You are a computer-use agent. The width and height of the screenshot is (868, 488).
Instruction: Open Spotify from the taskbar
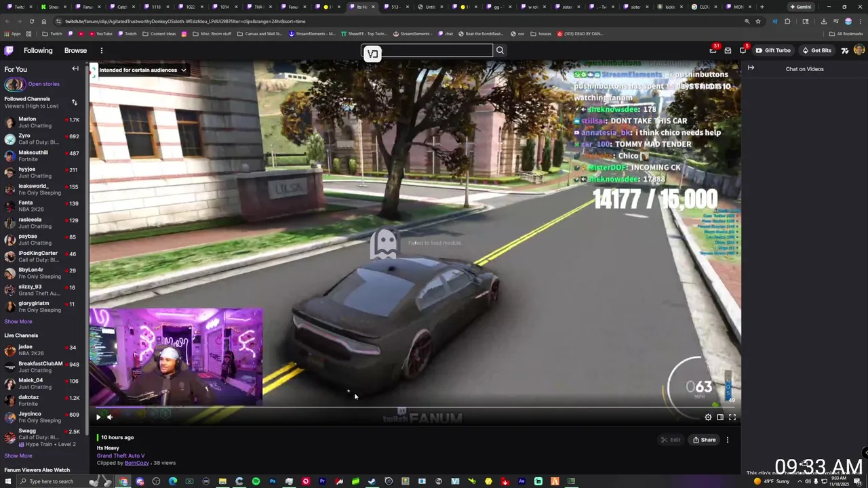pyautogui.click(x=256, y=481)
